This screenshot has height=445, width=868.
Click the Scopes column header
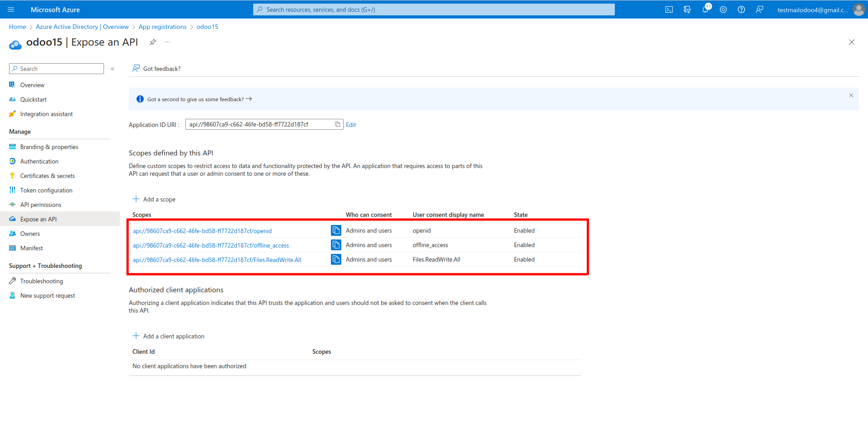142,215
